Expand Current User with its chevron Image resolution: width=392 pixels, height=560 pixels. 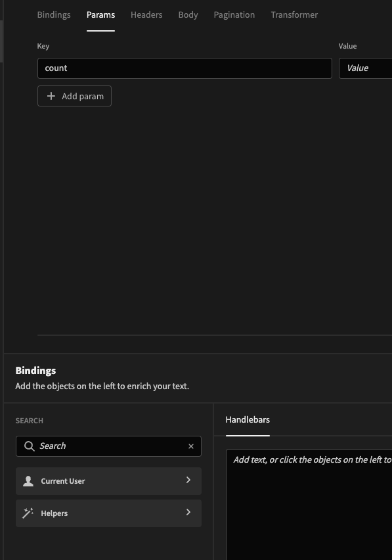(x=188, y=480)
